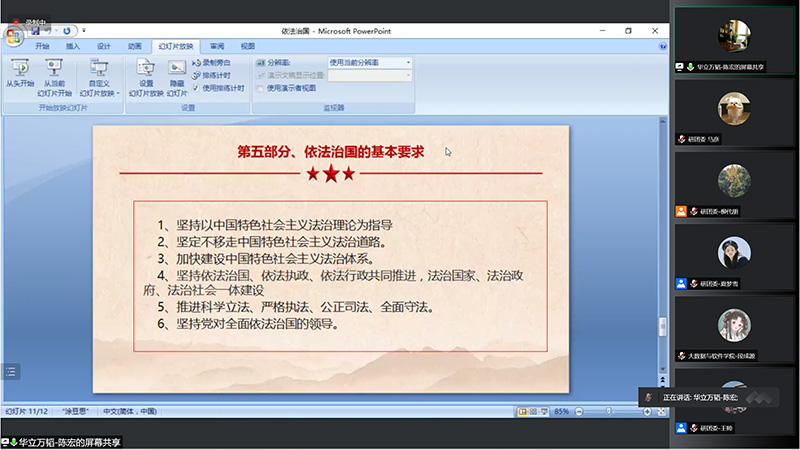Click list item 2 about 法治道路
This screenshot has height=450, width=800.
click(272, 242)
